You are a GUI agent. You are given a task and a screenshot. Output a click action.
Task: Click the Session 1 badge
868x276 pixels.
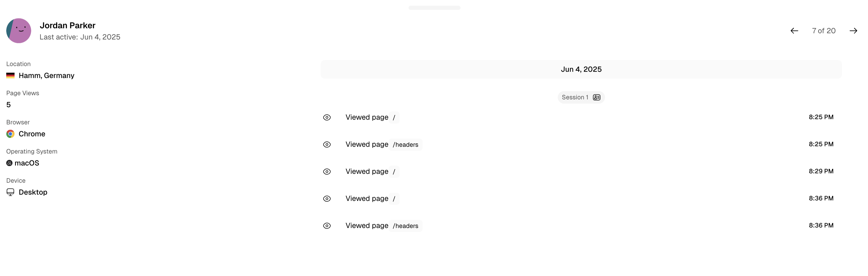pyautogui.click(x=575, y=97)
